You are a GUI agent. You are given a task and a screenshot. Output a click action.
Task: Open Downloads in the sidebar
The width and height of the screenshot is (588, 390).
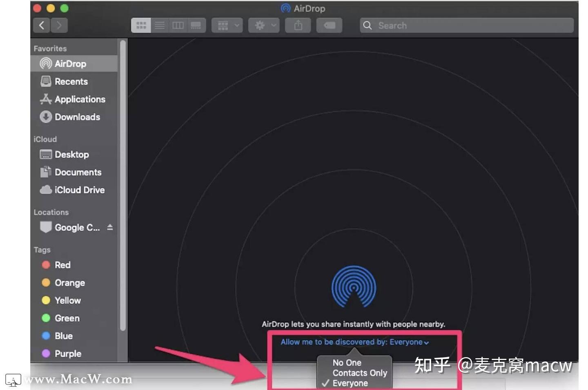coord(74,117)
